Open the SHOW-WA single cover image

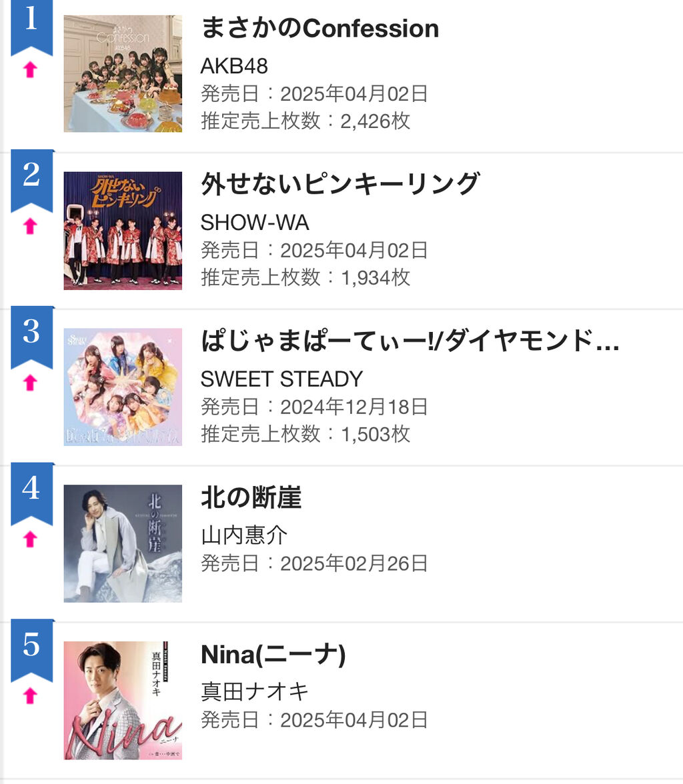click(123, 231)
